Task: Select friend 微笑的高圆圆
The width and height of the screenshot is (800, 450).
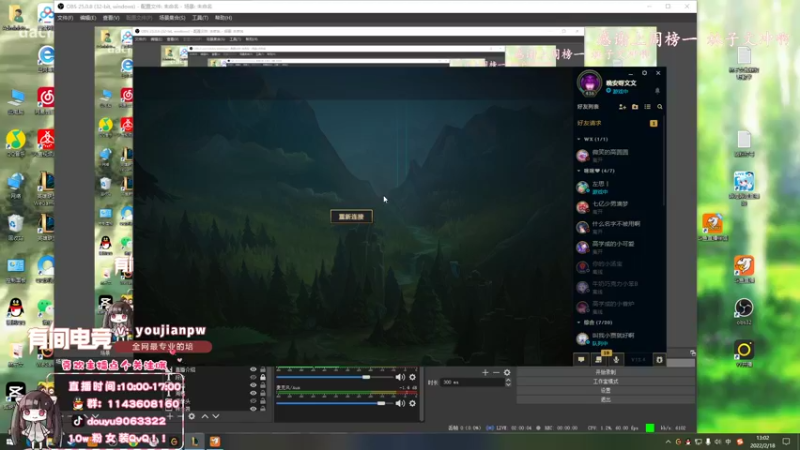Action: [x=618, y=155]
